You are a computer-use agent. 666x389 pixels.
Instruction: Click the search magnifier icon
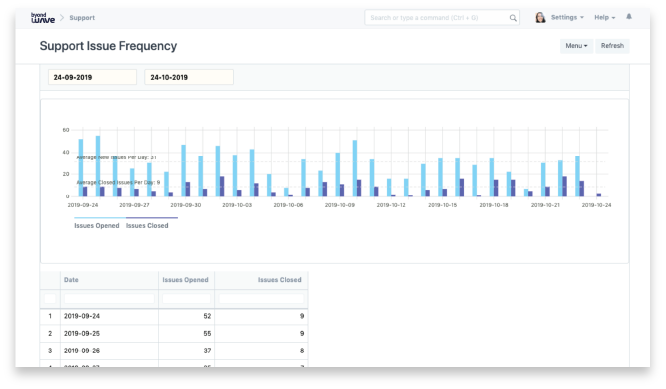tap(513, 18)
